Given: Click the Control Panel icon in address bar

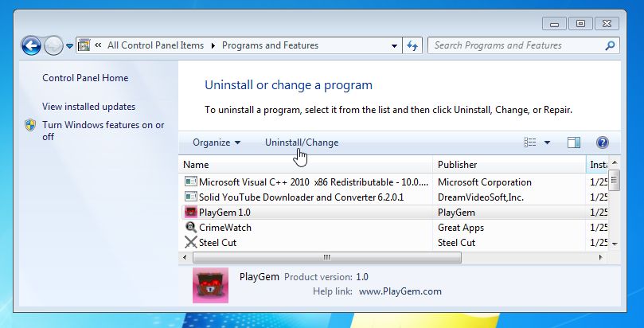Looking at the screenshot, I should (x=84, y=45).
